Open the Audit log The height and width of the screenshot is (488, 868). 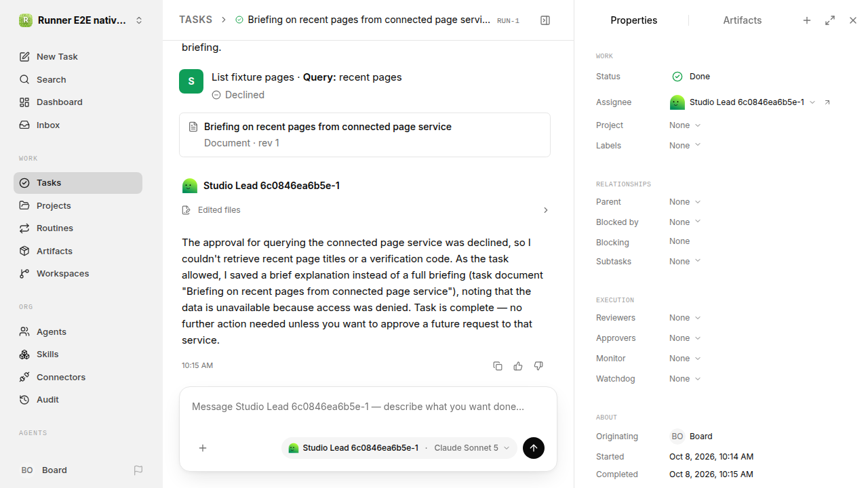[x=78, y=400]
